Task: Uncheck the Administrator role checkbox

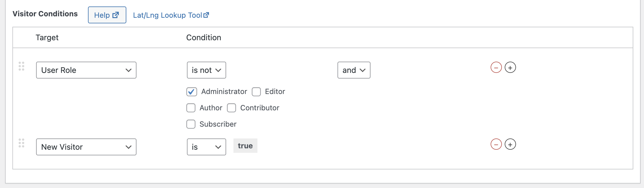Action: [x=191, y=91]
